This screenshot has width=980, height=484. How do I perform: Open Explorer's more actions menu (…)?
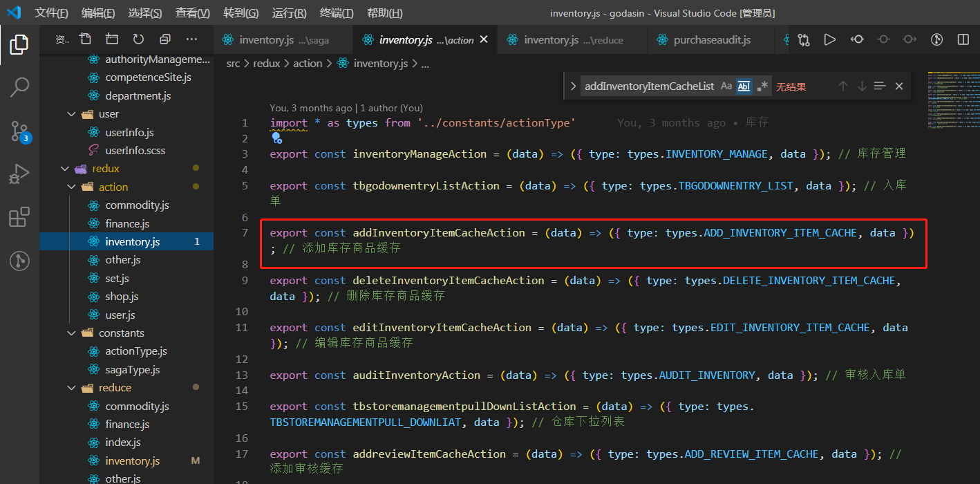pyautogui.click(x=192, y=39)
